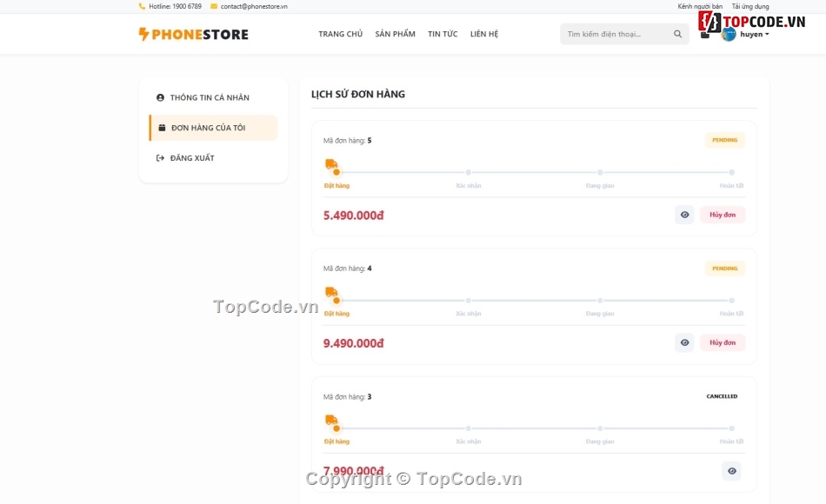Select the person icon beside Thông tin cá nhân

click(159, 98)
